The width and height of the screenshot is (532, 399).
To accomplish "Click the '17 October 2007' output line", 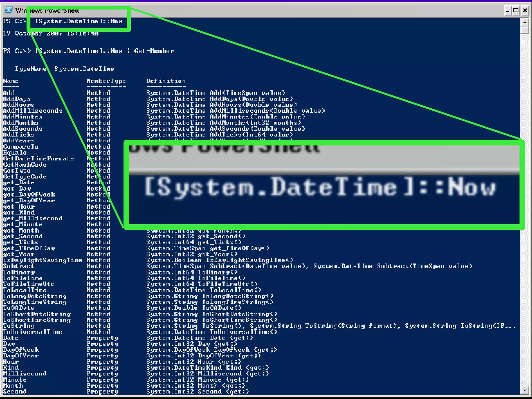I will click(x=51, y=33).
